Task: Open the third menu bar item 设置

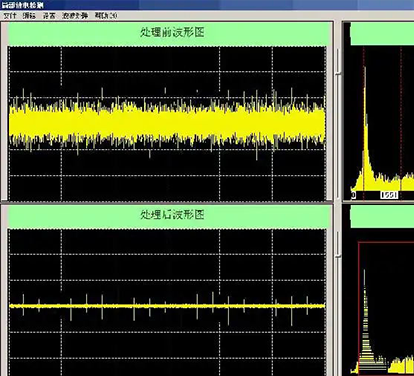Action: tap(49, 16)
